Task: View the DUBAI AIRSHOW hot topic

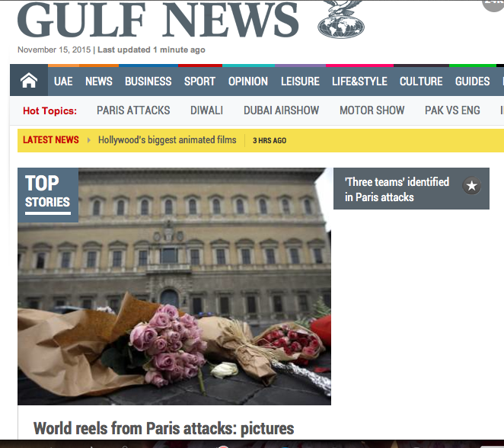Action: (x=281, y=110)
